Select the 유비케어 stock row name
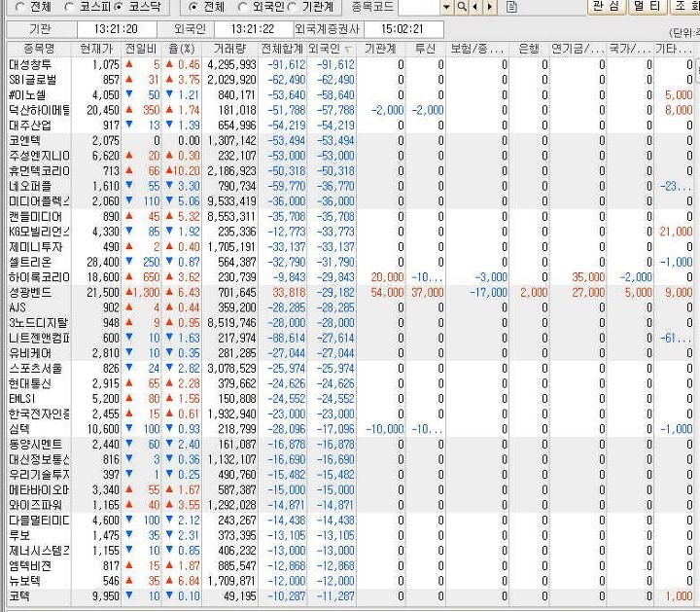Image resolution: width=700 pixels, height=612 pixels. [30, 353]
